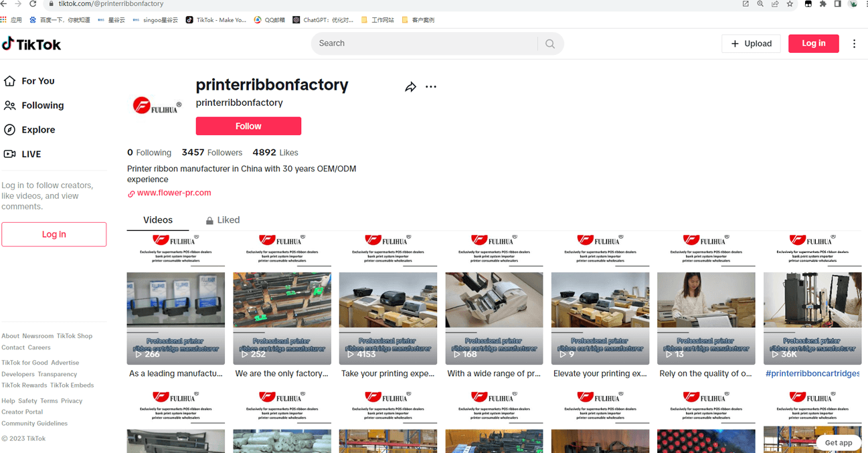Open the www.flower-pr.com link
The image size is (868, 453).
[x=174, y=193]
